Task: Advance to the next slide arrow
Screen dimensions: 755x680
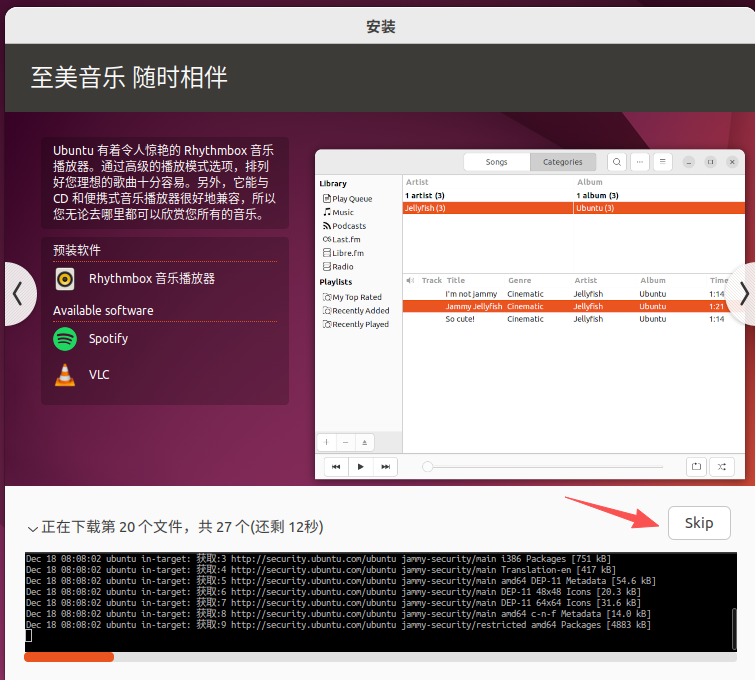Action: point(743,294)
